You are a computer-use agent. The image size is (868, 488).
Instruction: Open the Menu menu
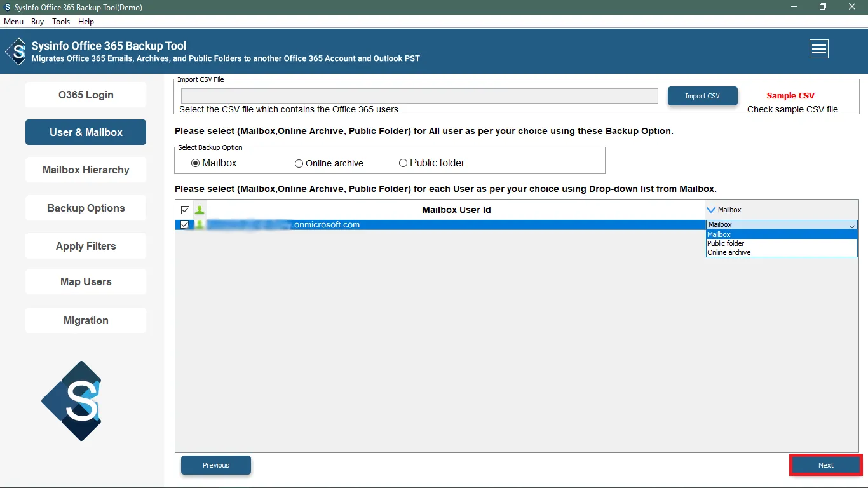13,22
